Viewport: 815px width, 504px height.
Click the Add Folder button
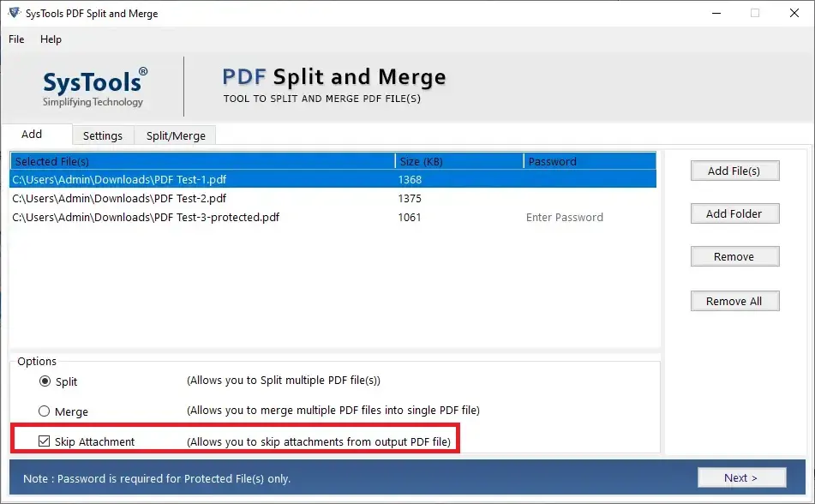734,213
